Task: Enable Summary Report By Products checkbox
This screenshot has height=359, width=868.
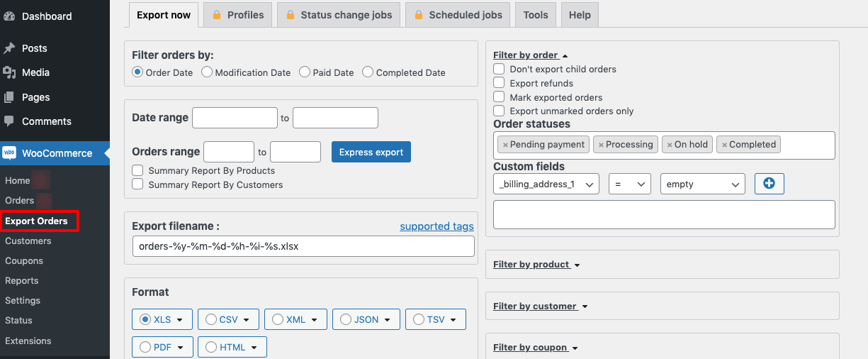Action: (138, 171)
